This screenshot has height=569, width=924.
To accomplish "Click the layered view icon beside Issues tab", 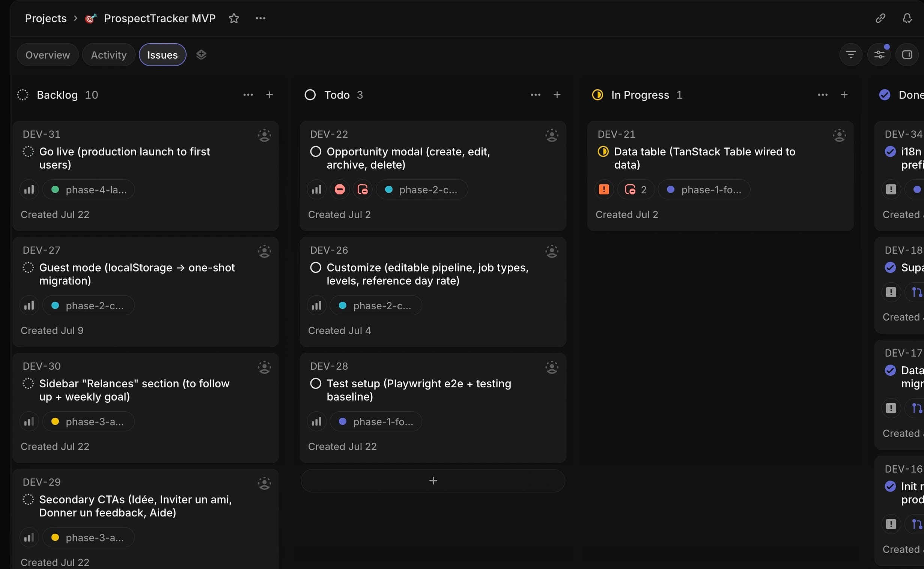I will click(201, 54).
